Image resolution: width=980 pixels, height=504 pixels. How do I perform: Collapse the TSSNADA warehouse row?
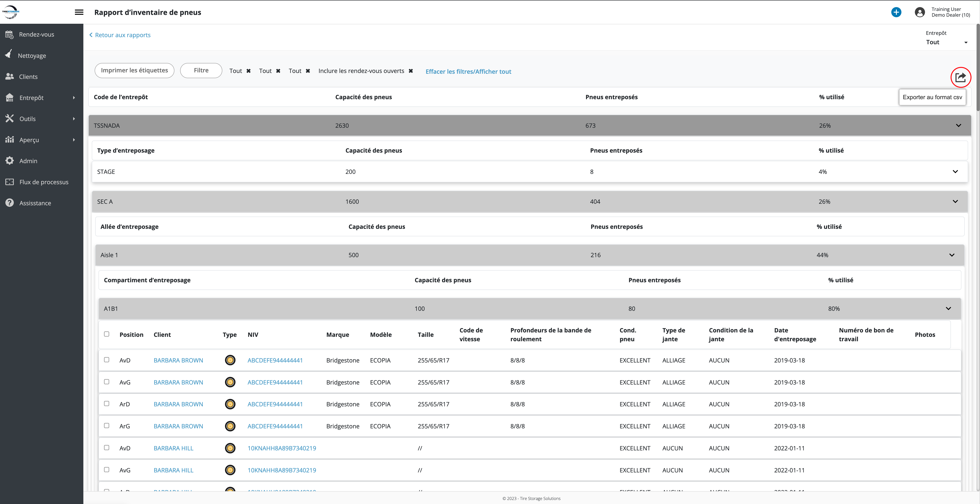point(958,125)
